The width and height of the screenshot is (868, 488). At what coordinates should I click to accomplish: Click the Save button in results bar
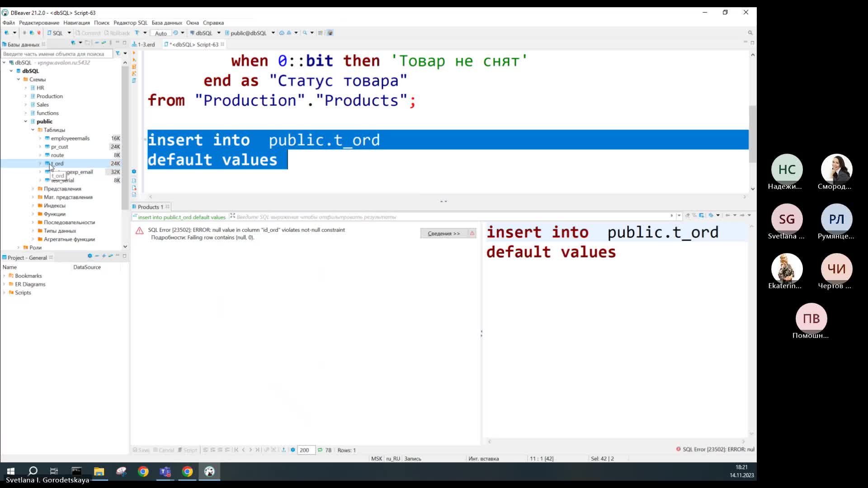[141, 450]
